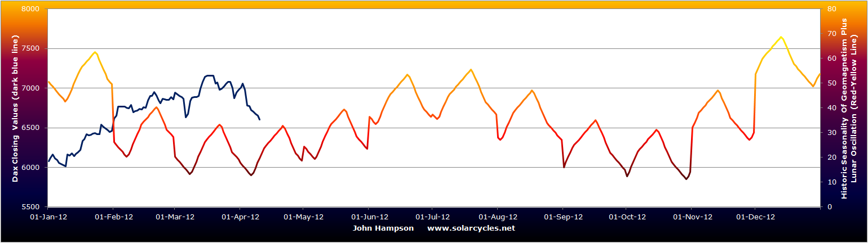Select the 01-Apr-12 date axis label

coord(241,216)
